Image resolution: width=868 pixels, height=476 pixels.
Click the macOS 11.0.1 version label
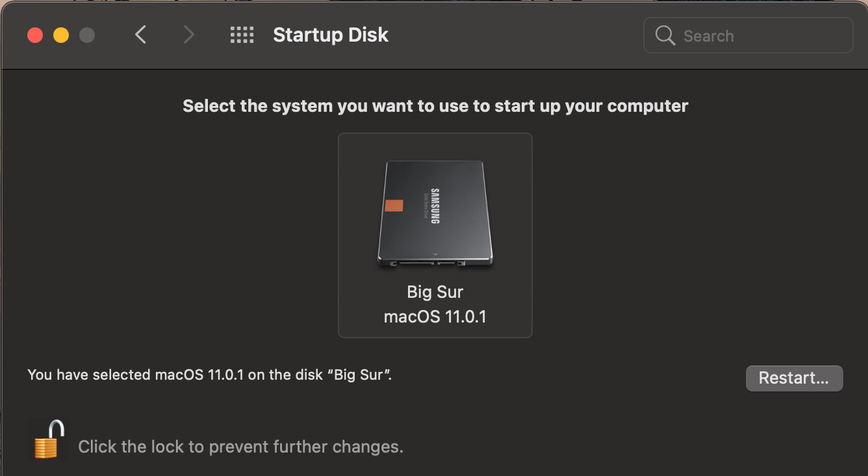click(435, 317)
